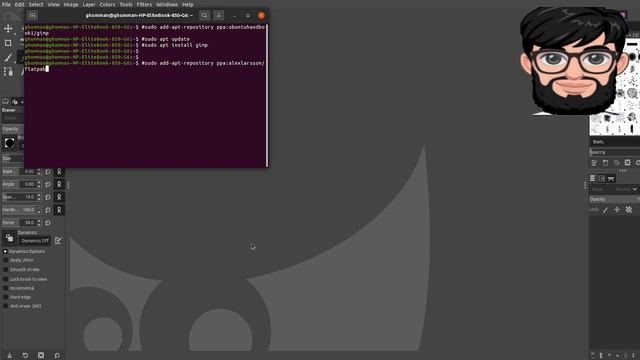Open new tab icon in terminal title bar

pos(33,16)
